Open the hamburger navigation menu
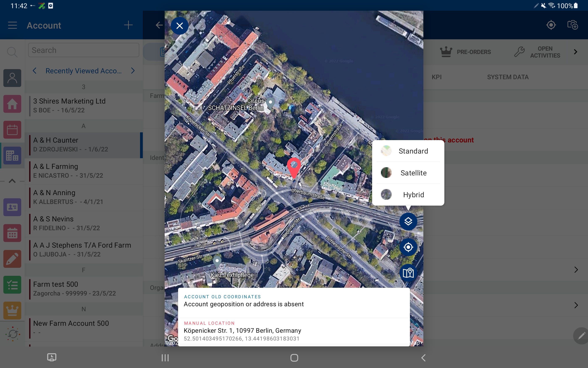 pyautogui.click(x=12, y=25)
